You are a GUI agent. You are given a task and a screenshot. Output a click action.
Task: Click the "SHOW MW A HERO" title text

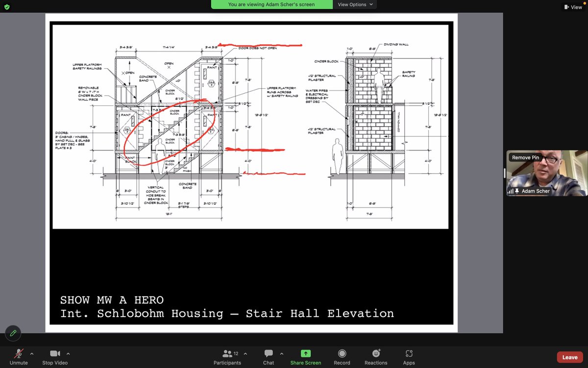112,300
